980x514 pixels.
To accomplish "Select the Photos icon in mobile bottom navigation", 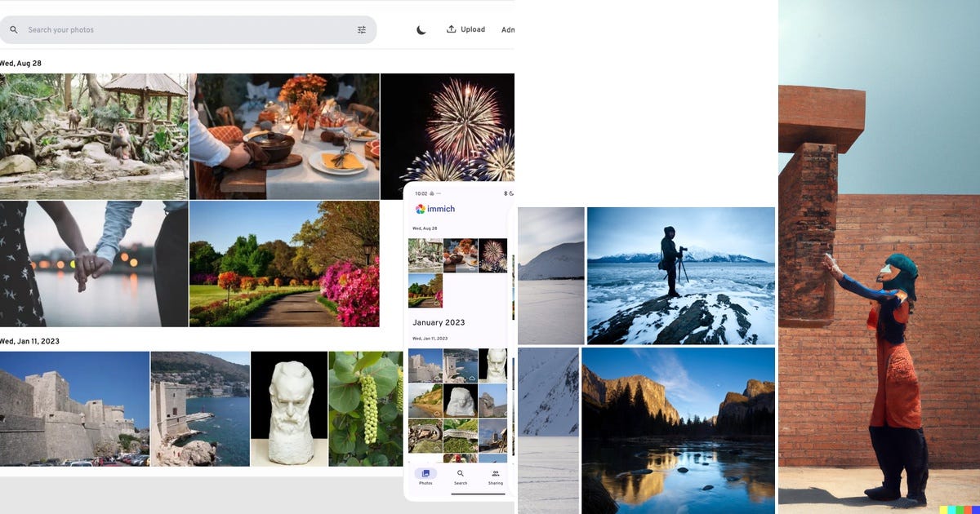I will [x=425, y=473].
